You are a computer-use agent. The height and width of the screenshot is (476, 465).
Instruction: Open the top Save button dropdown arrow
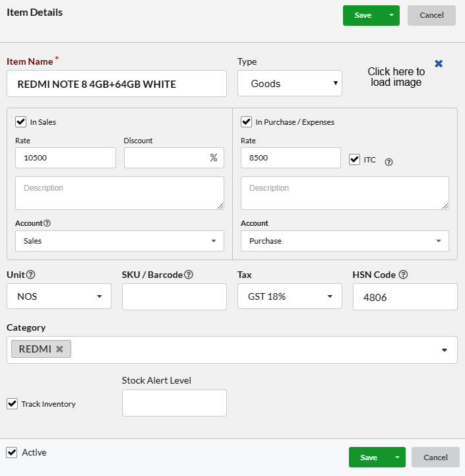pos(392,15)
